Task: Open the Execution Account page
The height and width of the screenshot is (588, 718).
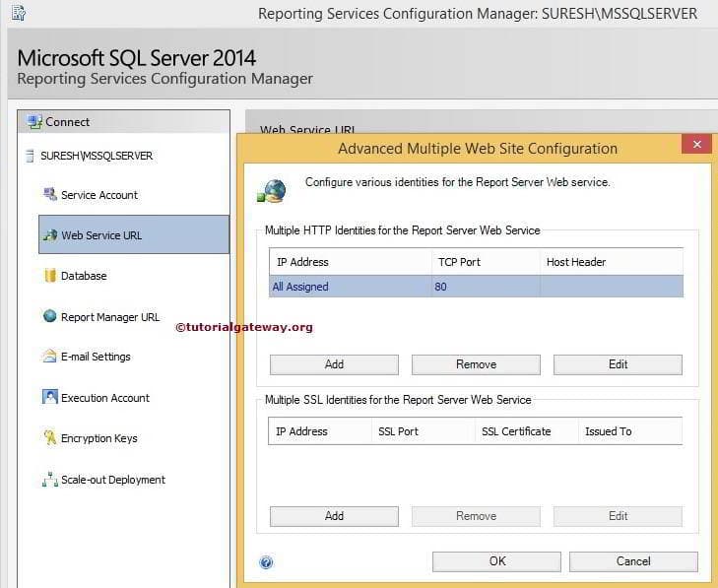Action: [105, 398]
